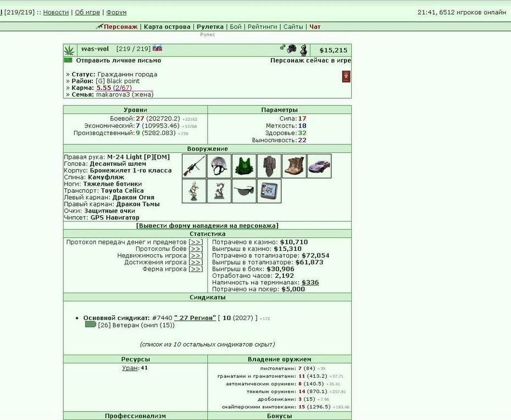
Task: Click тяжелым оружием skill 14 row
Action: 296,391
